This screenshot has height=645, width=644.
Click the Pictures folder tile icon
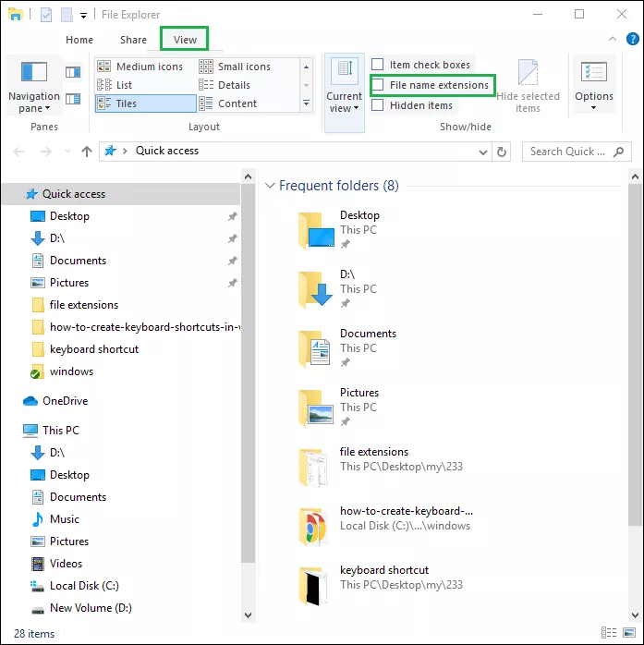316,408
